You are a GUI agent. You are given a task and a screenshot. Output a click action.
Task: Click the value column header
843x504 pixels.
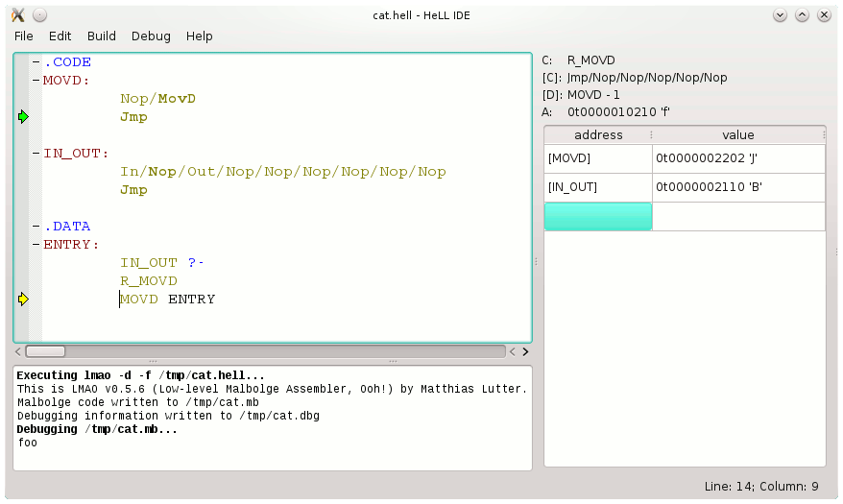738,134
